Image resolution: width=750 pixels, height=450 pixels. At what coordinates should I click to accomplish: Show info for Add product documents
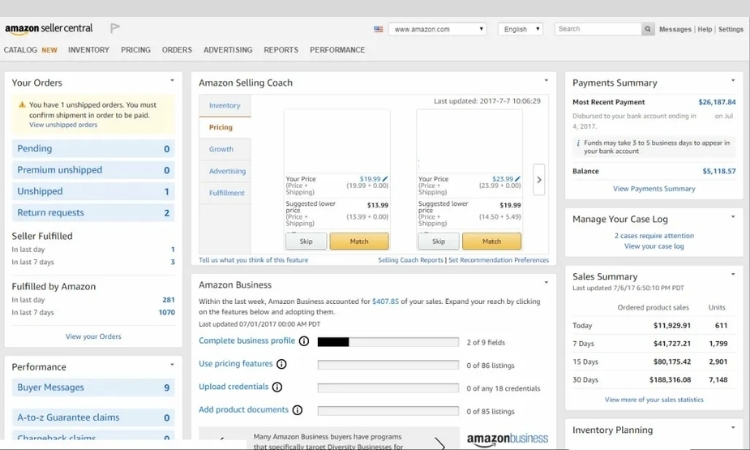[297, 410]
